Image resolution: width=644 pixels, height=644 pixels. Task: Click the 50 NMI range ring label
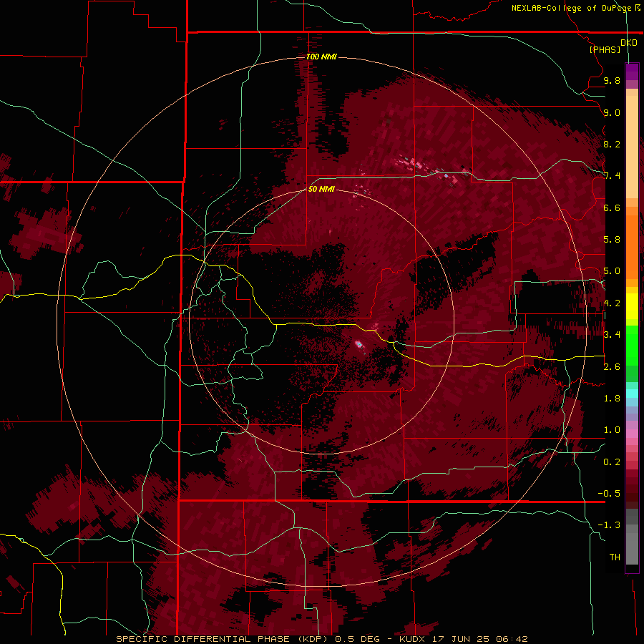coord(321,189)
